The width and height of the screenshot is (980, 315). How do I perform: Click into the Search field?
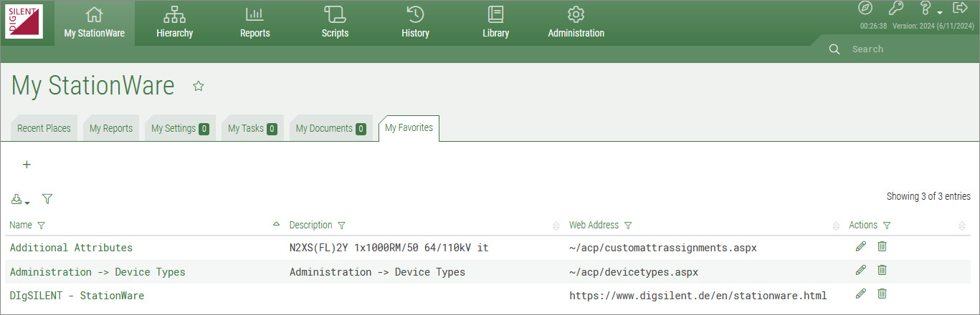[903, 49]
